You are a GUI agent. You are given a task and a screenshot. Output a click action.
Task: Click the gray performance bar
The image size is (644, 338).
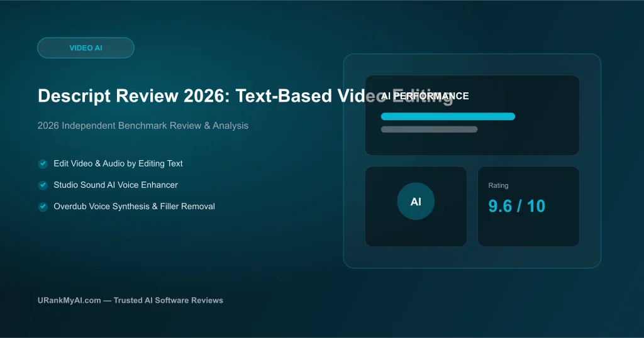(429, 129)
